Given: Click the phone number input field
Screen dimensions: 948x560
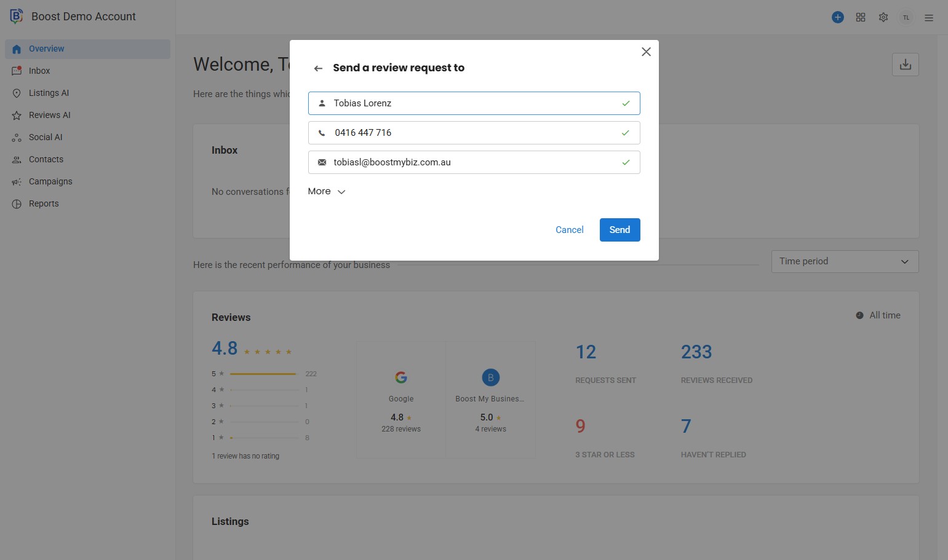Looking at the screenshot, I should pos(474,133).
